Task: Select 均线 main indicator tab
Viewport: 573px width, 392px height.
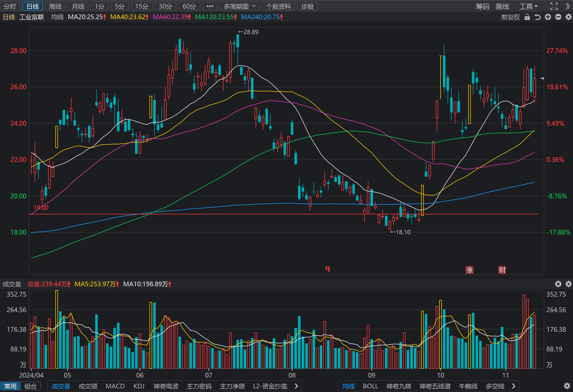Action: (348, 386)
